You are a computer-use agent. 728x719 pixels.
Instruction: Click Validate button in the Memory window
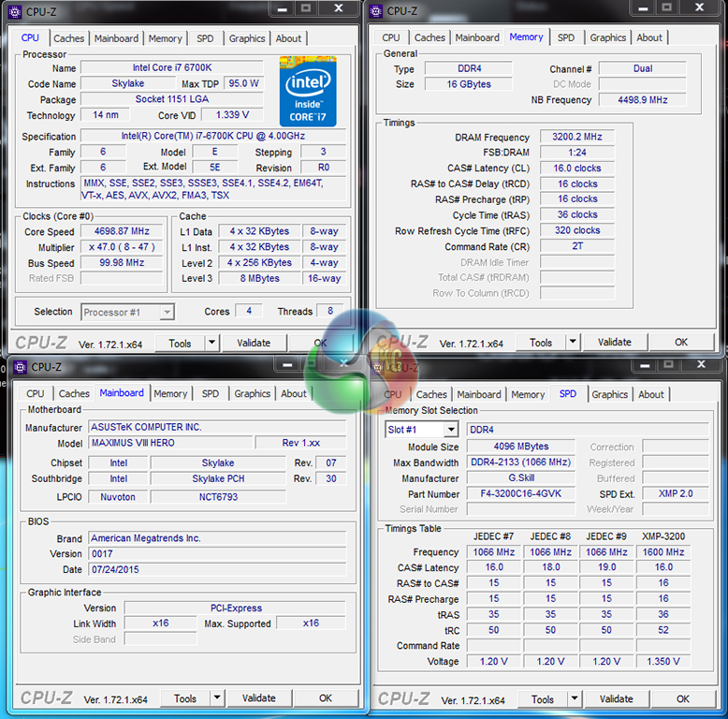pyautogui.click(x=614, y=342)
